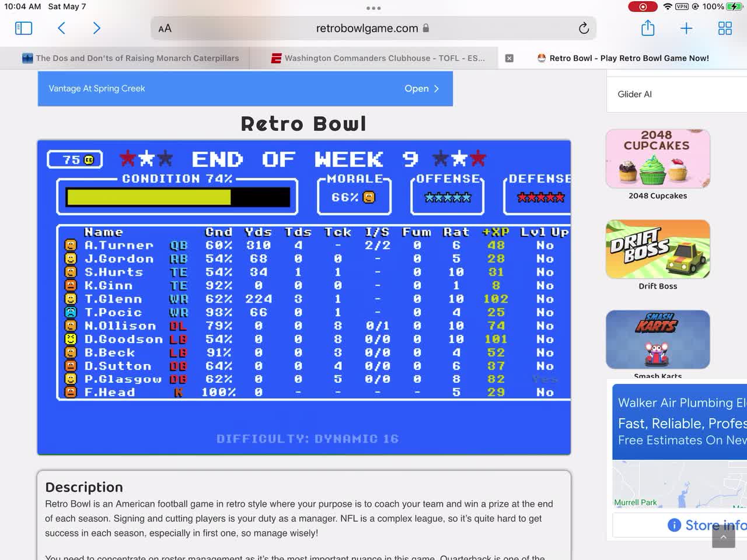This screenshot has height=560, width=747.
Task: Toggle the Safari sidebar icon
Action: [23, 28]
